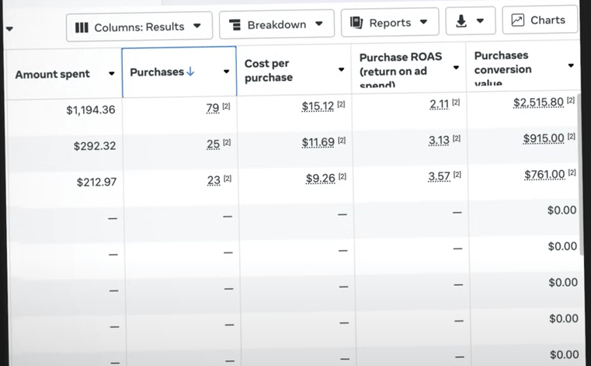Click the 25 purchases value

(213, 144)
